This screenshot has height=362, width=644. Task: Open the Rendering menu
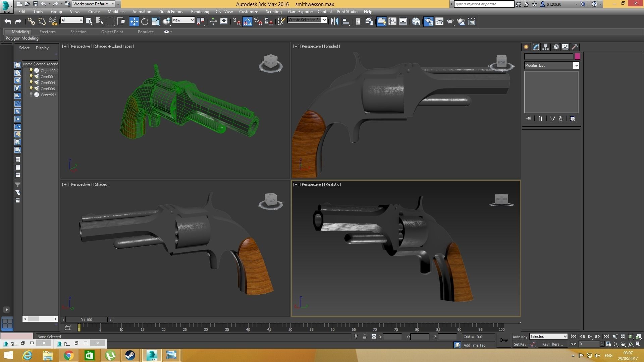(x=200, y=11)
